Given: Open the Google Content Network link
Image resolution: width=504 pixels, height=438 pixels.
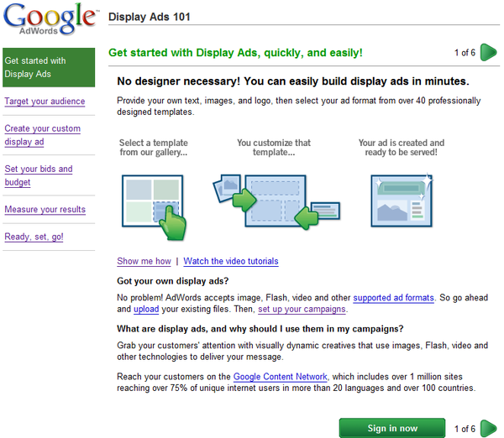Looking at the screenshot, I should [281, 377].
